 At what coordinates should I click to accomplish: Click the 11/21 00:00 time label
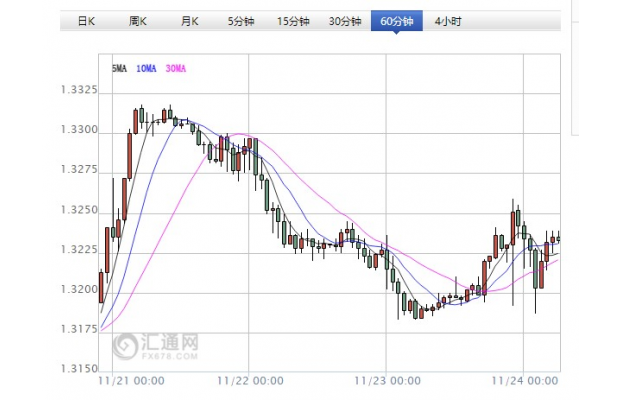coord(131,381)
